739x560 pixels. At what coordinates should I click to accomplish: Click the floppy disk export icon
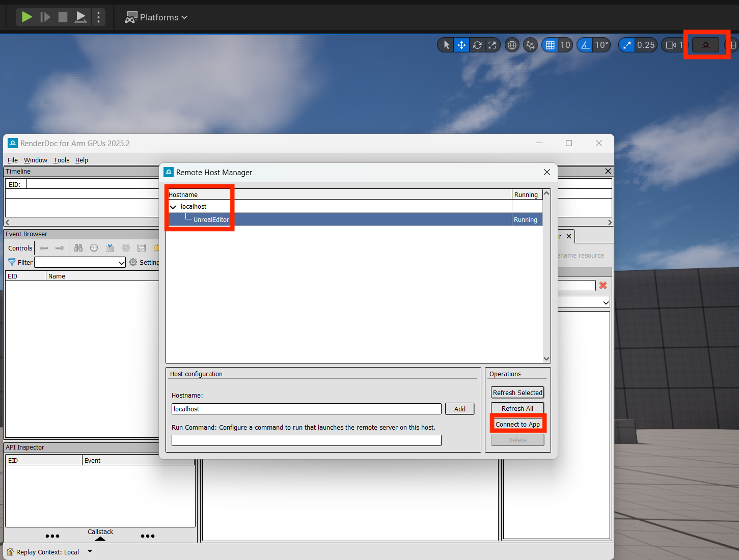142,248
